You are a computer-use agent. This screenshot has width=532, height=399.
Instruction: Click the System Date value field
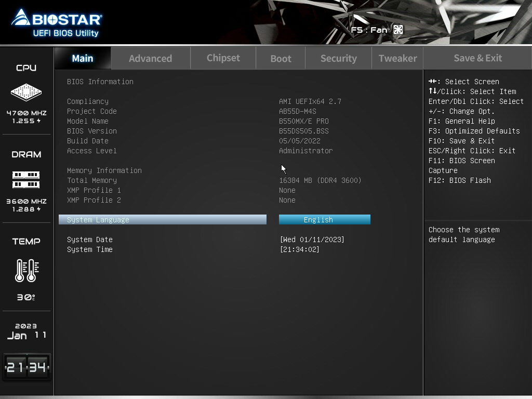tap(312, 240)
